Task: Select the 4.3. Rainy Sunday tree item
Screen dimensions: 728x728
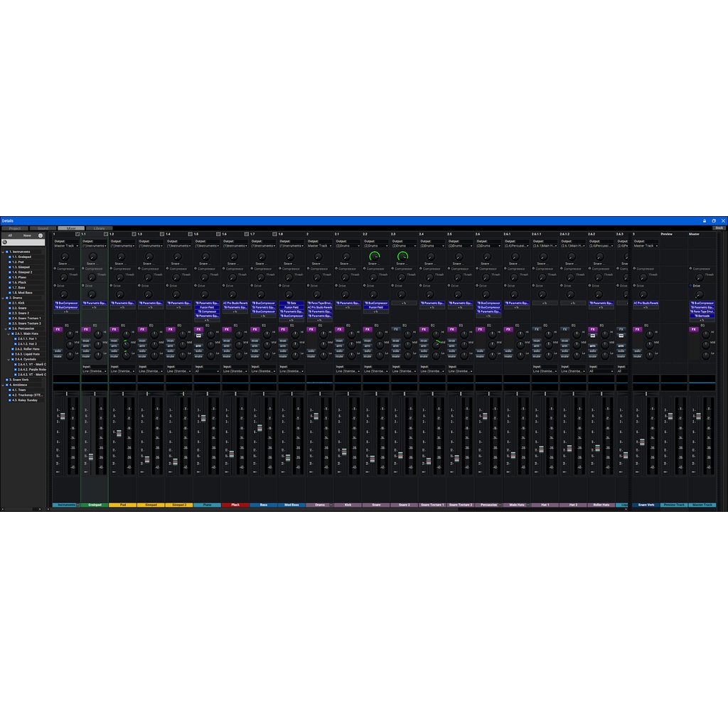Action: (25, 400)
